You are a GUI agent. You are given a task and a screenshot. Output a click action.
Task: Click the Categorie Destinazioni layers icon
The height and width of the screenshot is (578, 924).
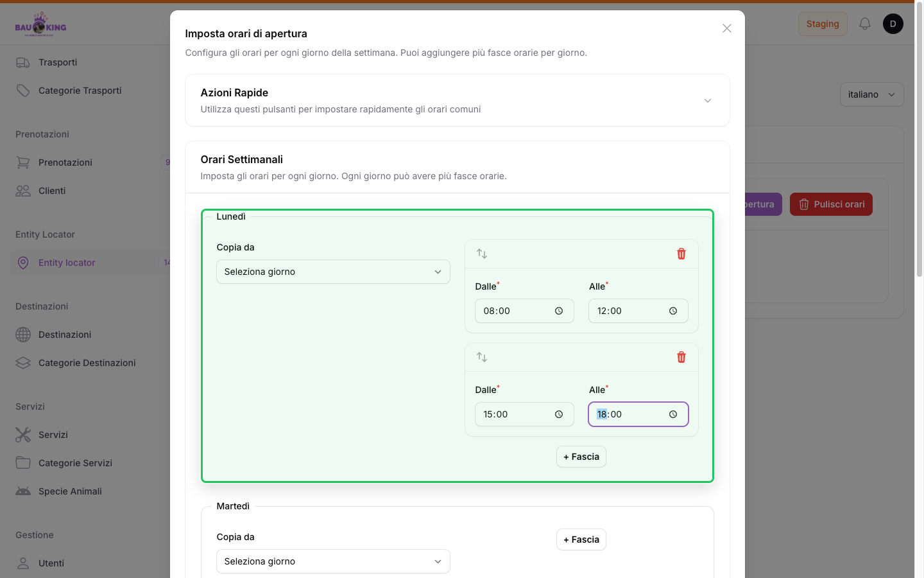click(23, 363)
